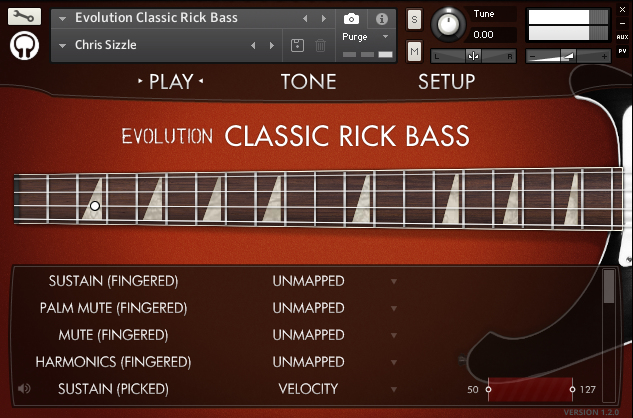Click the velocity range high handle at 127
The width and height of the screenshot is (633, 418).
(x=572, y=389)
